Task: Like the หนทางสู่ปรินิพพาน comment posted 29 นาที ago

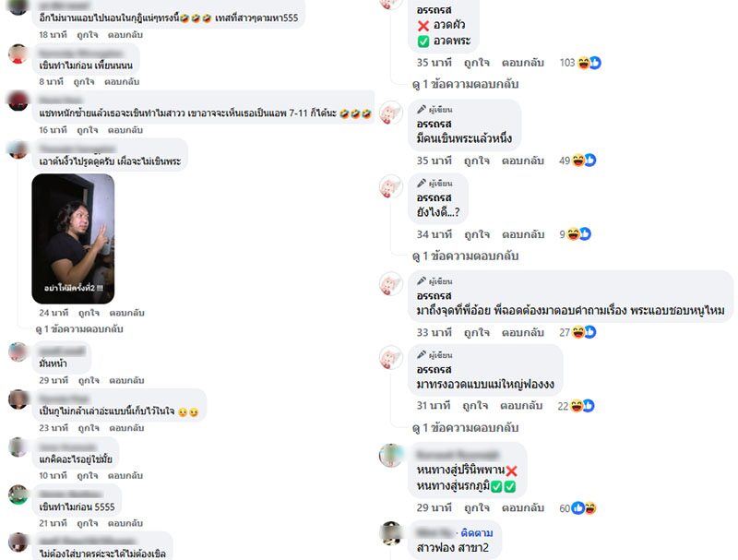Action: point(476,507)
